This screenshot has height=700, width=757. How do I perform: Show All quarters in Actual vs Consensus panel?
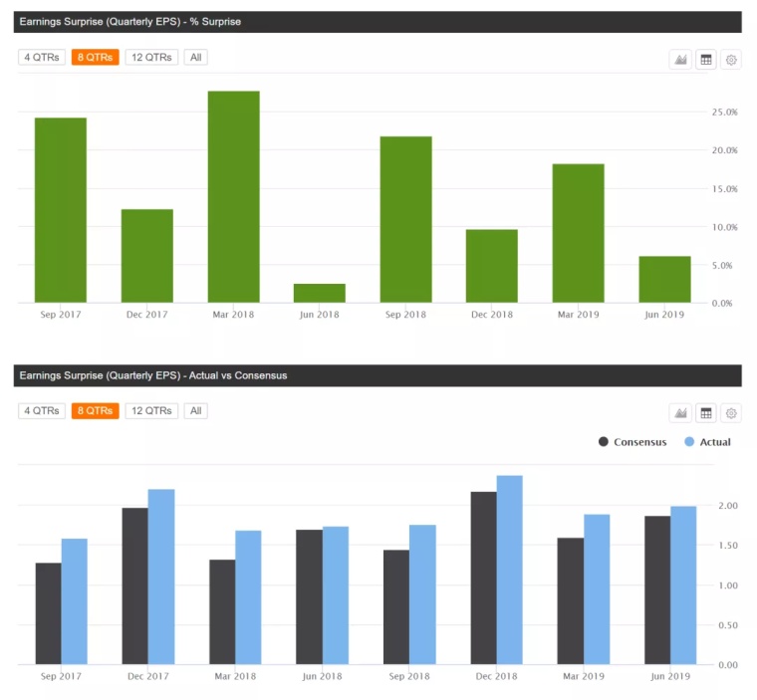point(196,411)
